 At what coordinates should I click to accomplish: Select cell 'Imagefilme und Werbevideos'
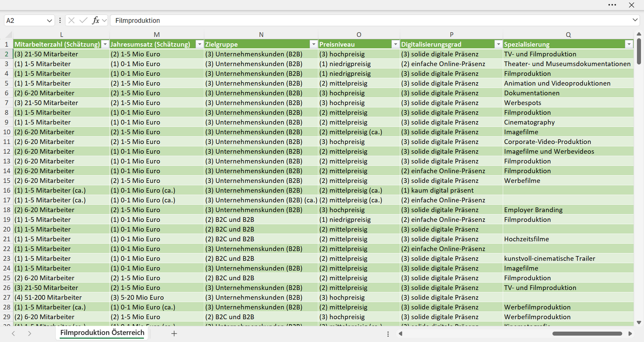[x=568, y=152]
